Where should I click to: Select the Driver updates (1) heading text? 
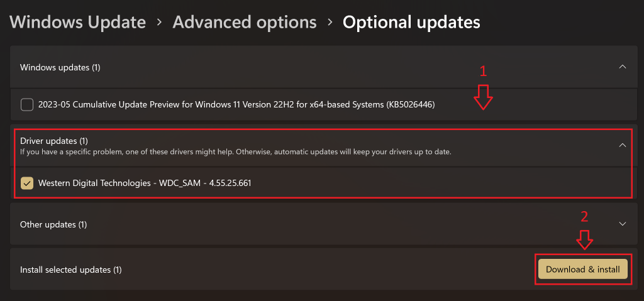(x=54, y=141)
